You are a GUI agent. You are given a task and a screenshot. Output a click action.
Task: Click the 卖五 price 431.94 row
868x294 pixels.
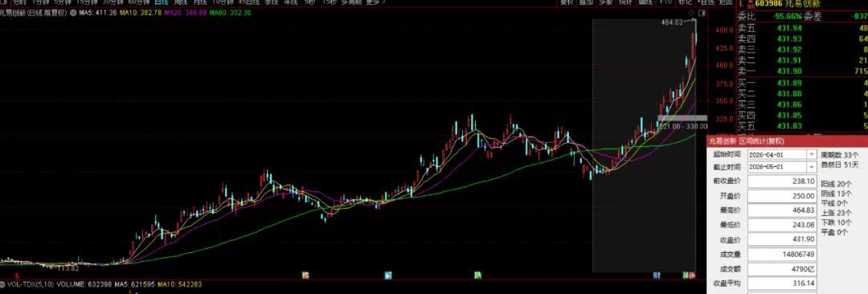pos(802,28)
